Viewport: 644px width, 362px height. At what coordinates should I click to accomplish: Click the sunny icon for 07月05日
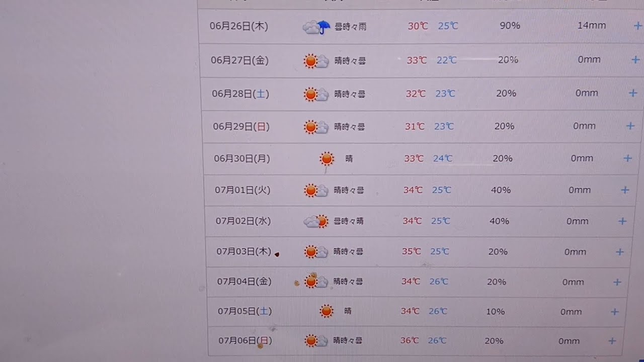point(327,311)
